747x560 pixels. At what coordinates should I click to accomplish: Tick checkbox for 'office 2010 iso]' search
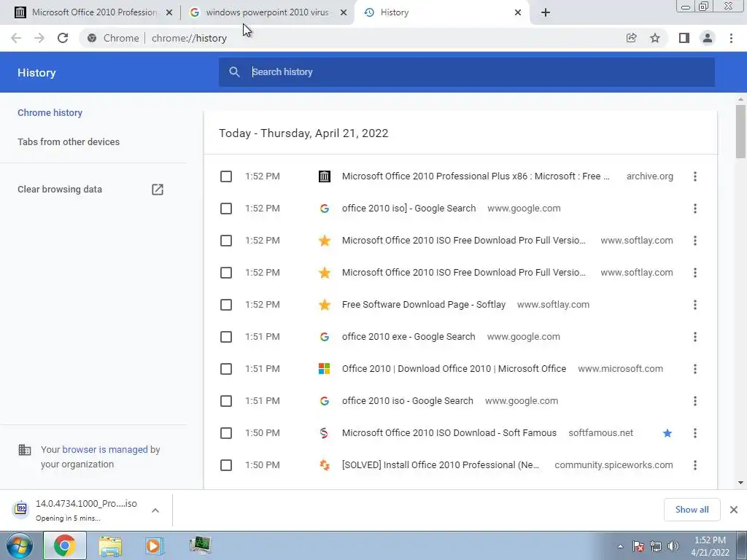[x=226, y=209]
